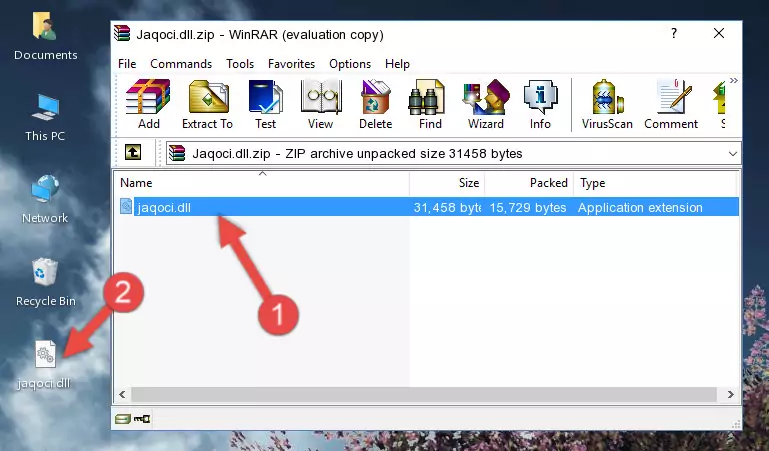
Task: Click the Add archive toolbar icon
Action: point(149,104)
